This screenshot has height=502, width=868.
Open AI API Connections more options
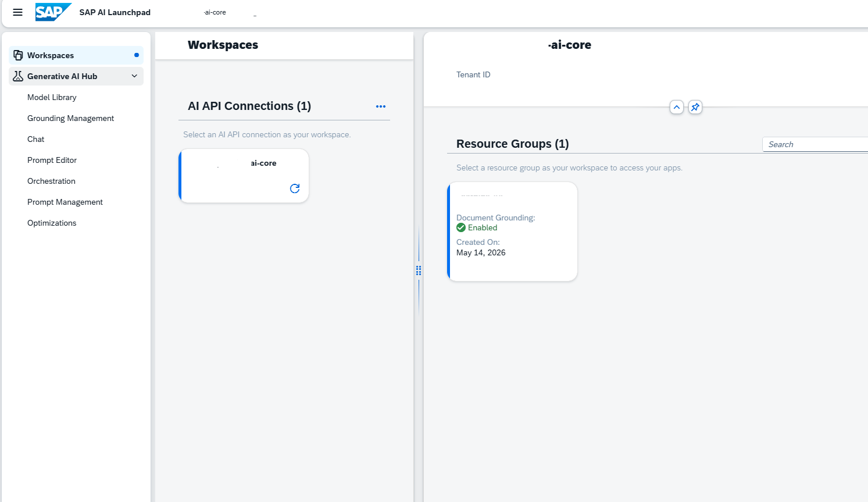[x=381, y=106]
